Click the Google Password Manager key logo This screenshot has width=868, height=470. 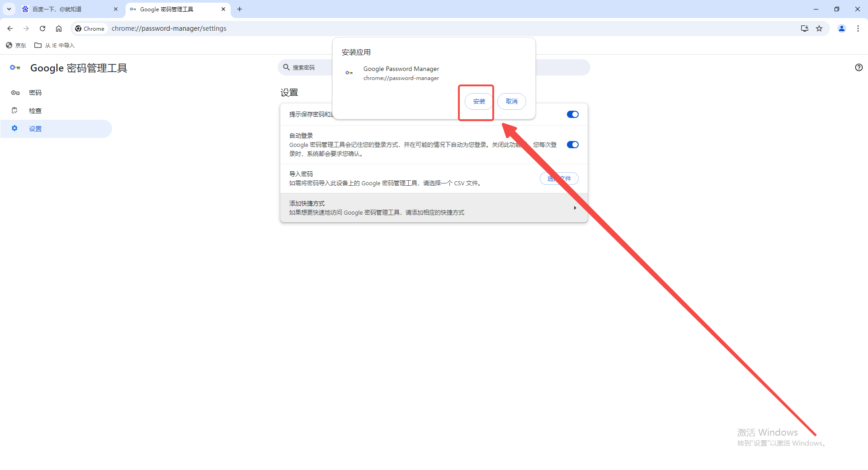pos(15,67)
